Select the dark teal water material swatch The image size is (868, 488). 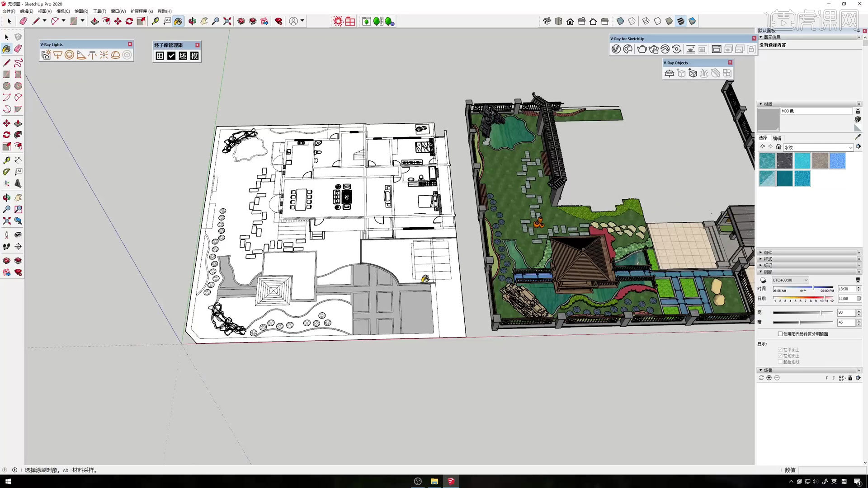click(x=784, y=178)
